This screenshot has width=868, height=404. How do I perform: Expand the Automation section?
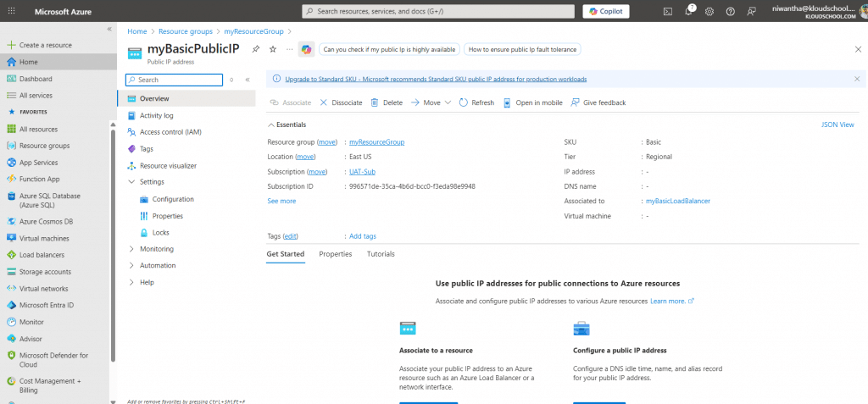click(x=131, y=265)
